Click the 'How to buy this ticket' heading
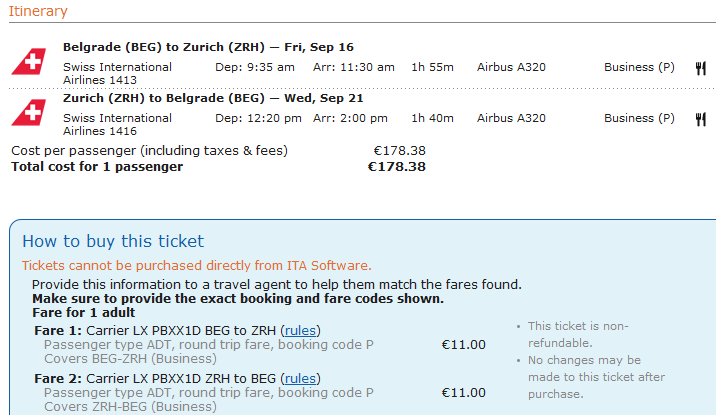Screen dimensions: 716x415 (x=113, y=241)
